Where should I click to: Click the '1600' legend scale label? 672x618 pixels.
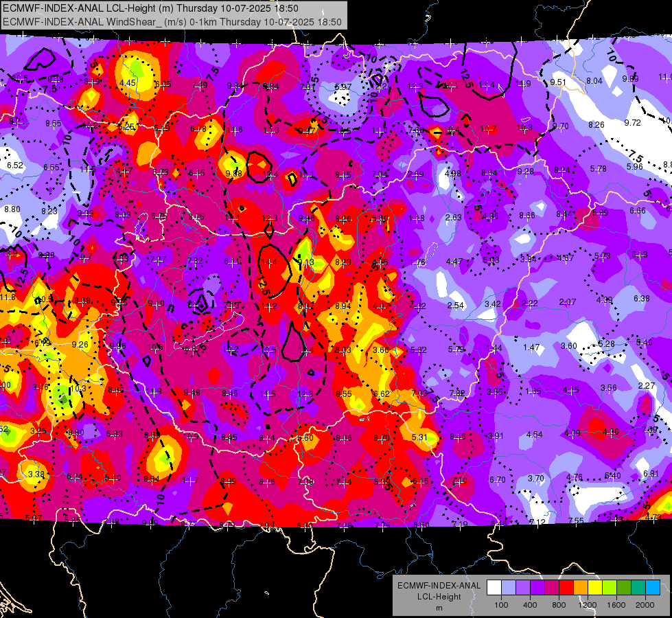[616, 605]
